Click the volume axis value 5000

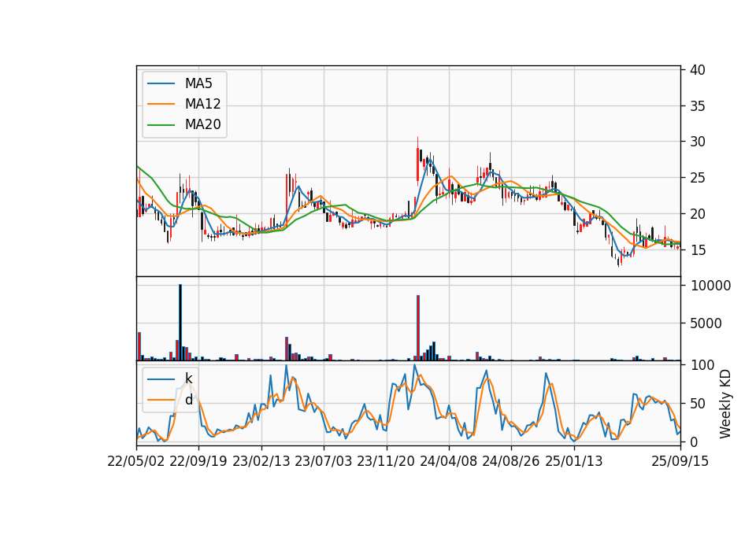pyautogui.click(x=706, y=323)
